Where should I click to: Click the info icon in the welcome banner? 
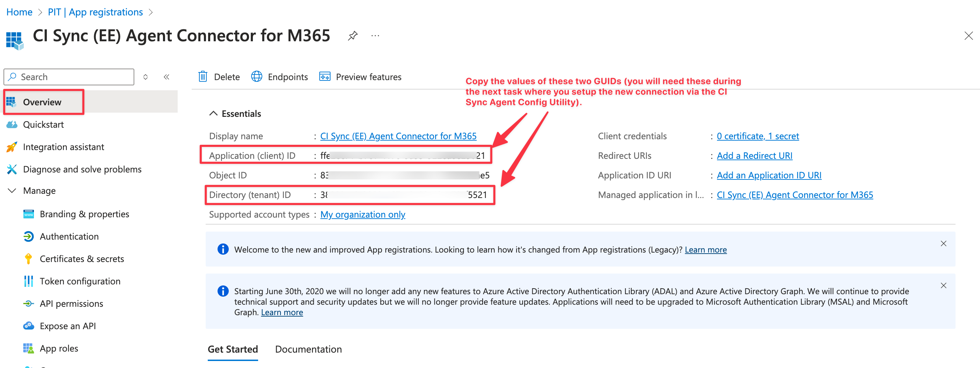click(x=223, y=249)
